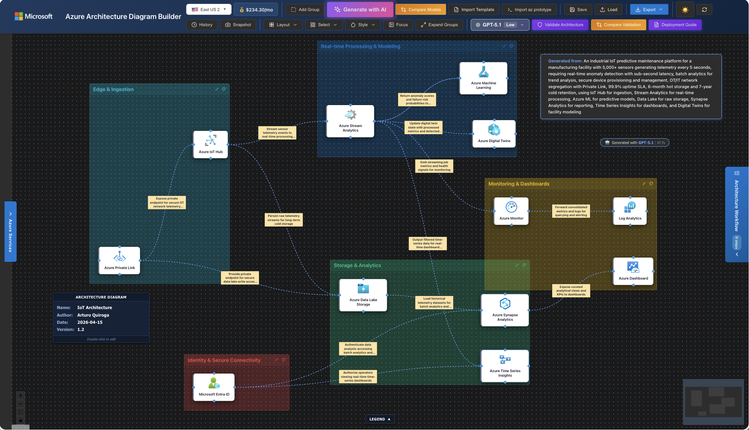Click the Load button

click(x=609, y=10)
